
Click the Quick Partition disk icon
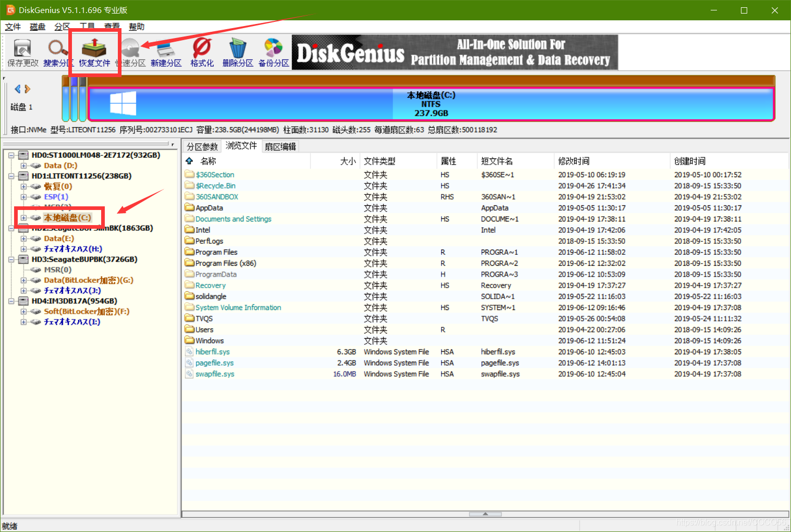click(x=131, y=48)
